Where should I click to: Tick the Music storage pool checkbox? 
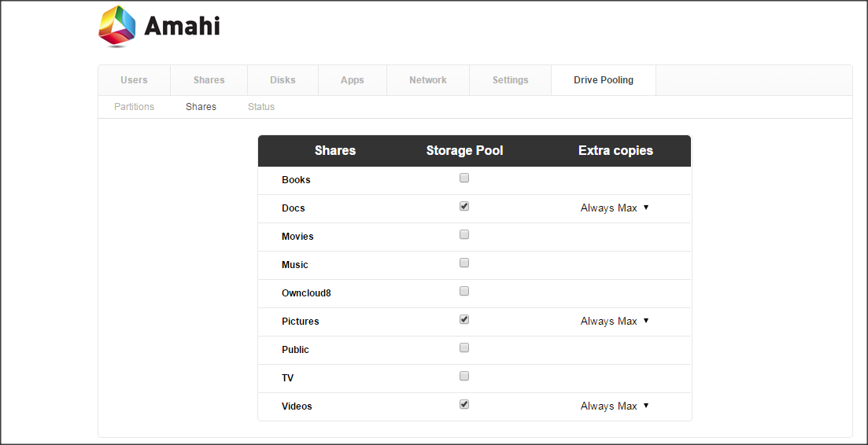click(464, 263)
